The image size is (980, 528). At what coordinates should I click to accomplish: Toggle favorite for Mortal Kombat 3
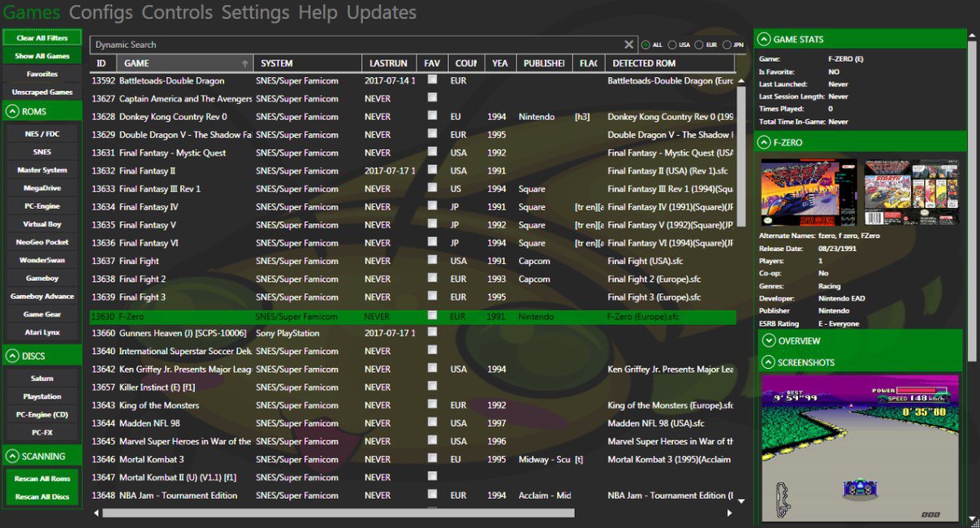[433, 458]
